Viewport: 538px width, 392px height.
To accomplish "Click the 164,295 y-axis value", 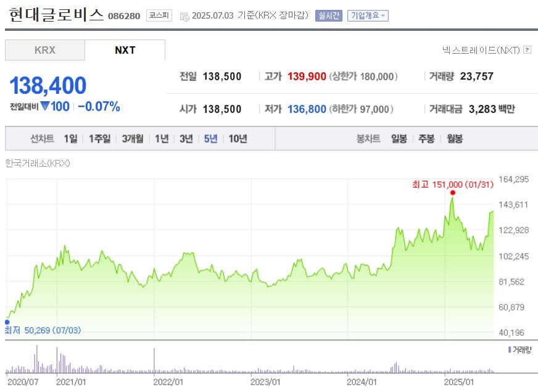I will (x=514, y=179).
